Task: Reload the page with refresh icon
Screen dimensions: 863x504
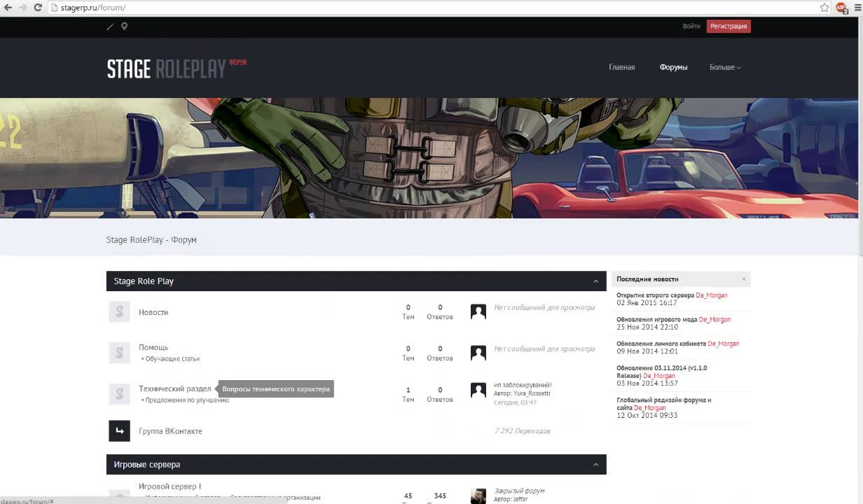Action: coord(38,7)
